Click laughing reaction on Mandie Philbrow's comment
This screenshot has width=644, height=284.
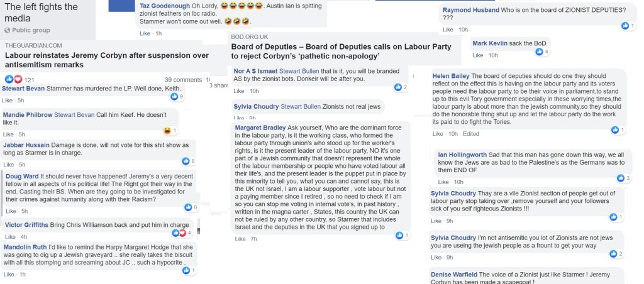(x=167, y=131)
